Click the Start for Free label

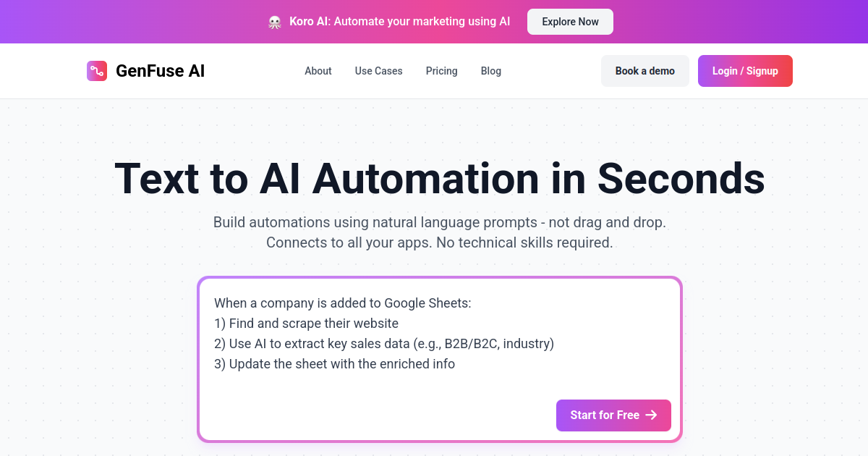point(605,415)
